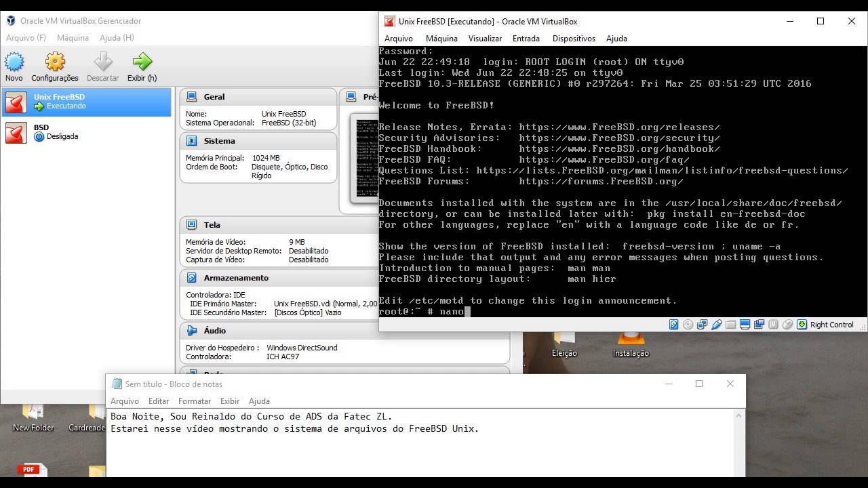Viewport: 868px width, 488px height.
Task: Select the Unix FreeBSD virtual machine entry
Action: (x=87, y=102)
